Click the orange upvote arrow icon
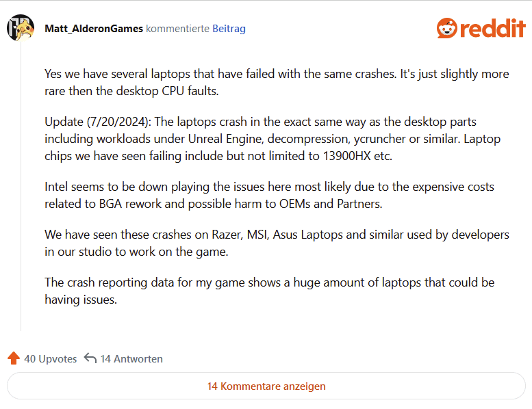This screenshot has height=409, width=532. pyautogui.click(x=14, y=358)
